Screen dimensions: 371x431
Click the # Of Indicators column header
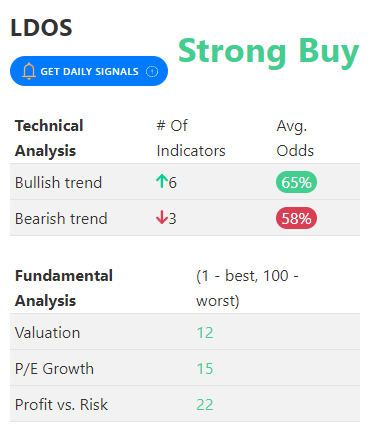191,138
